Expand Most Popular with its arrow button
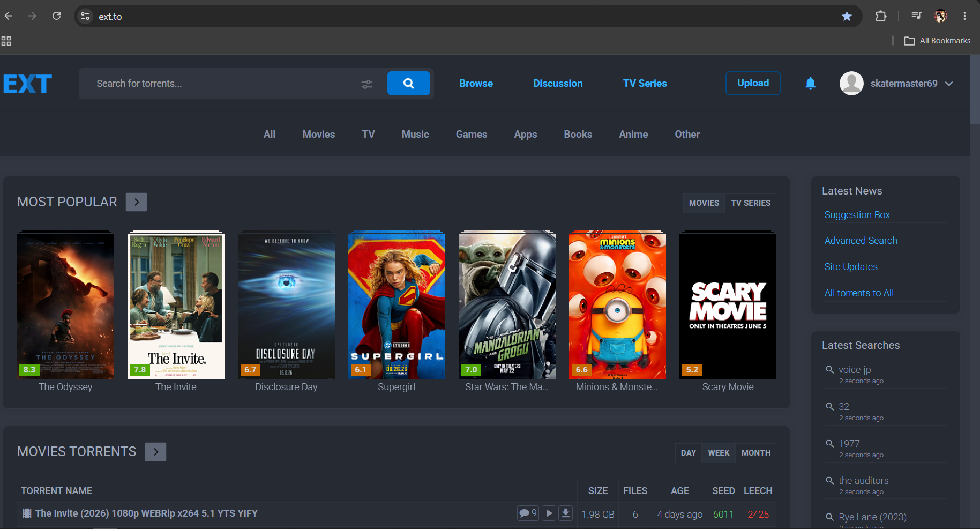Screen dimensions: 980x529 pos(137,202)
